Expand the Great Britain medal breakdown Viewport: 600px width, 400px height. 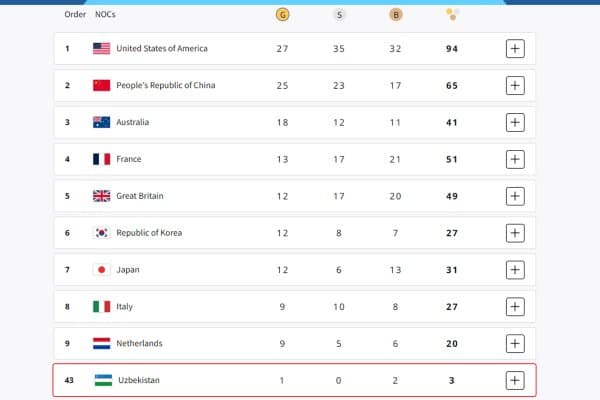515,196
